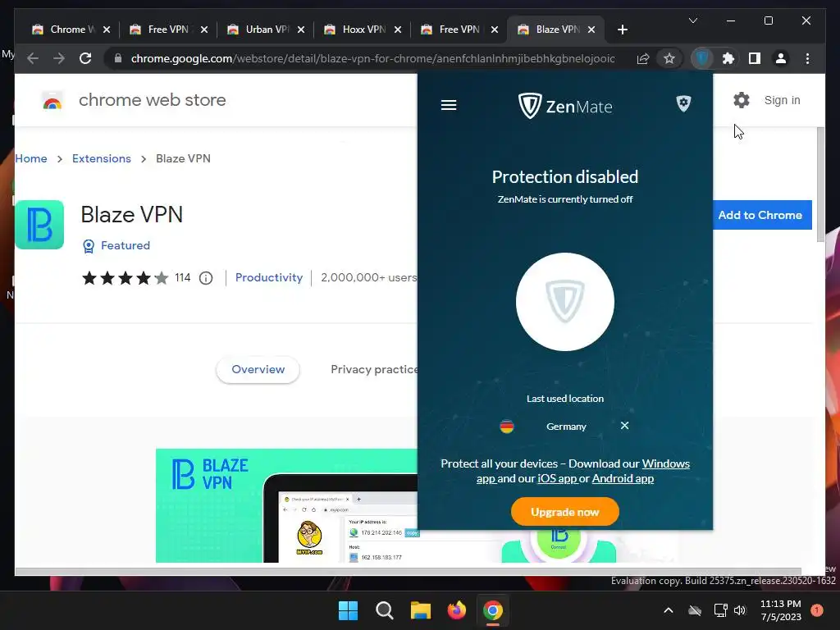
Task: Click rating info icon
Action: point(206,278)
